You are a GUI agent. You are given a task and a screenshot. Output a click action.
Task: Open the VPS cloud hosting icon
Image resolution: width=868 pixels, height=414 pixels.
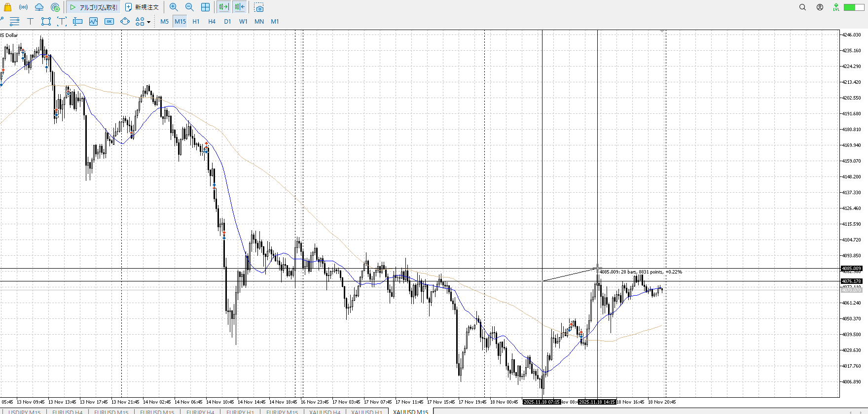(x=39, y=7)
